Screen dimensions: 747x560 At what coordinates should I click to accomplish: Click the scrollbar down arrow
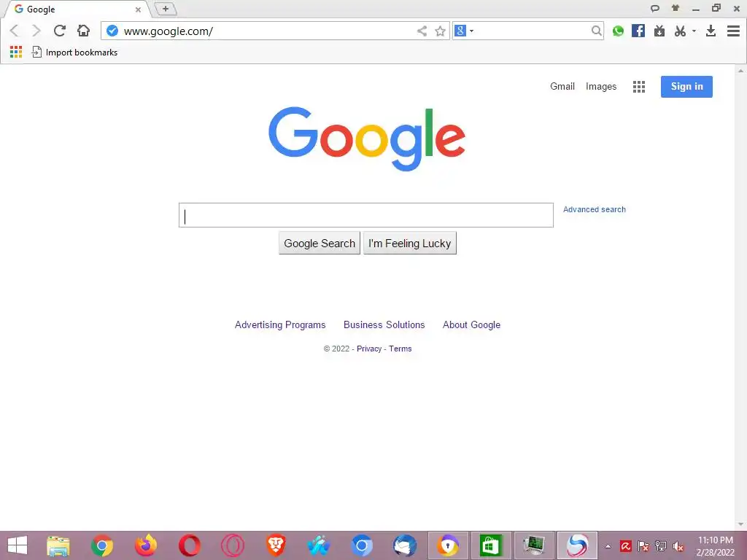tap(741, 524)
